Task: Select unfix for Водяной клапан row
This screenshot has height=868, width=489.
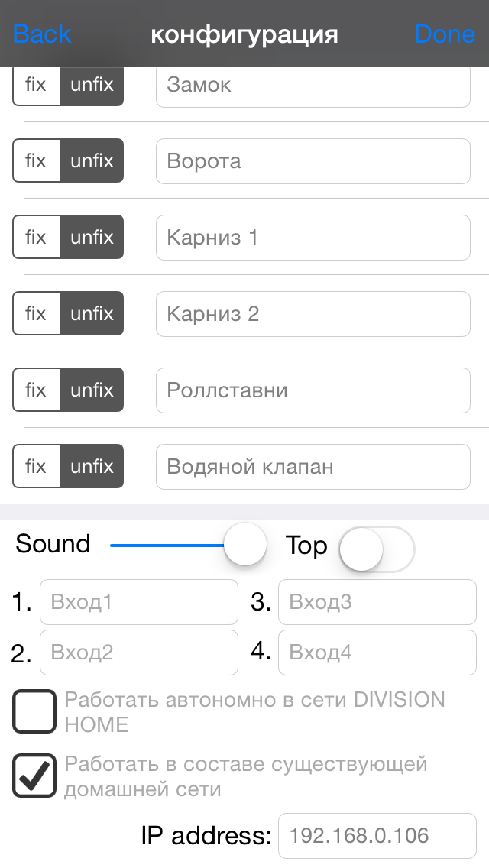Action: coord(92,467)
